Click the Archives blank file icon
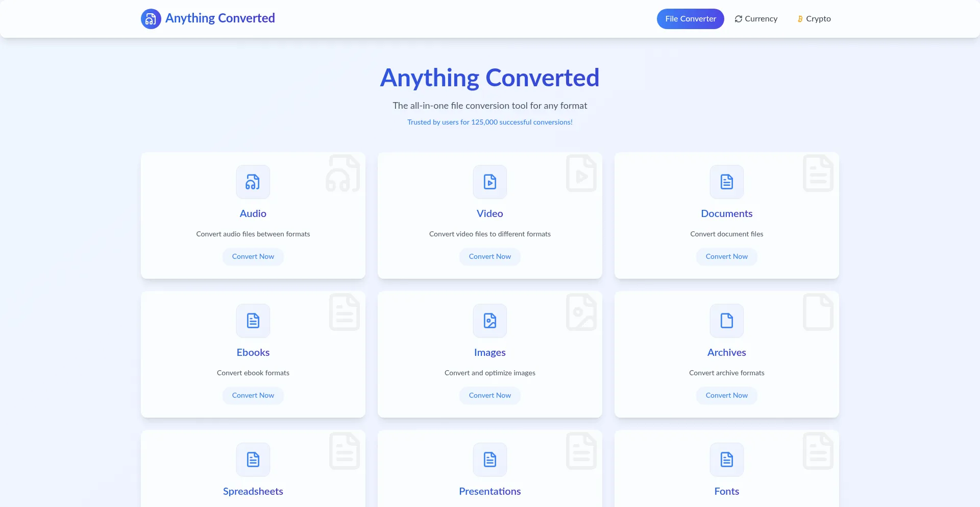 [x=727, y=321]
